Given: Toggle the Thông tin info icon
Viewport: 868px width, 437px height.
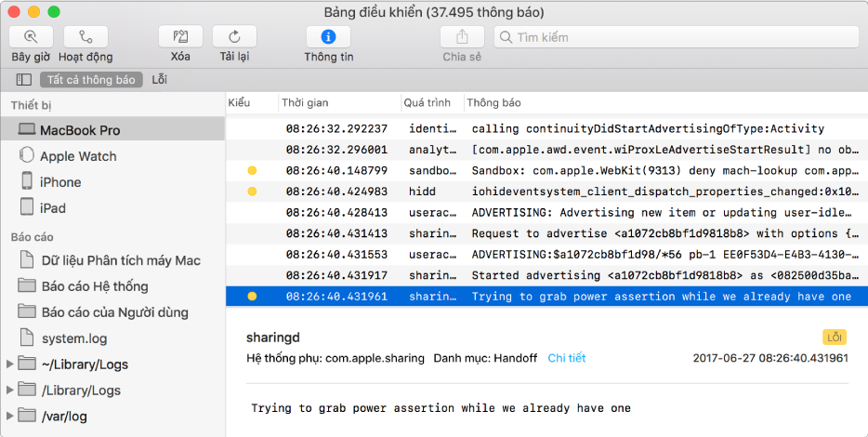Looking at the screenshot, I should click(328, 37).
